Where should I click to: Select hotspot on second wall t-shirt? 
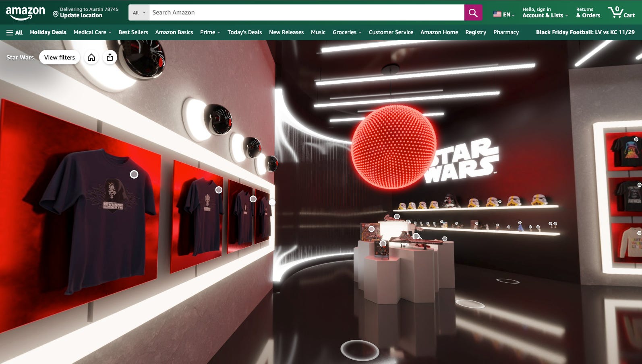(x=219, y=190)
